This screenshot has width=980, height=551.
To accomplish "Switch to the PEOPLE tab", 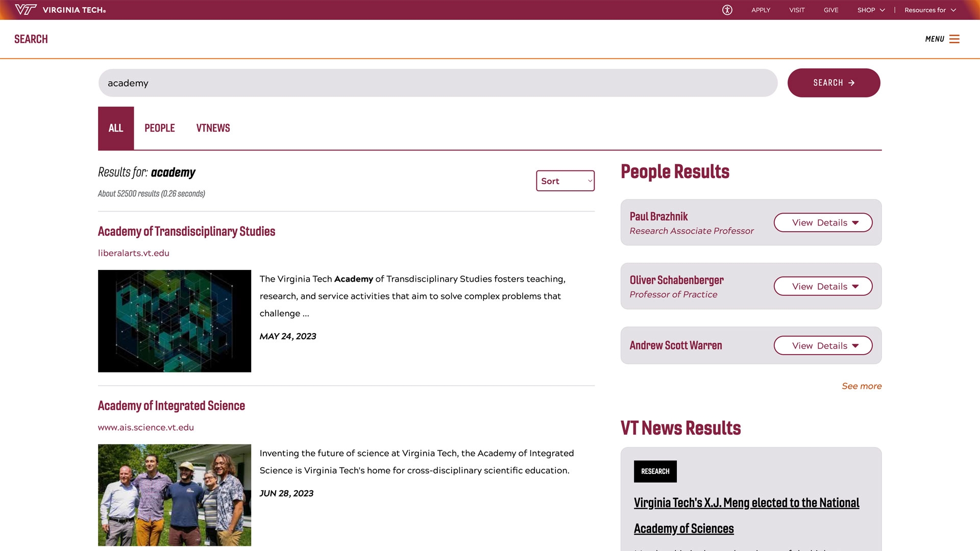I will (x=159, y=128).
